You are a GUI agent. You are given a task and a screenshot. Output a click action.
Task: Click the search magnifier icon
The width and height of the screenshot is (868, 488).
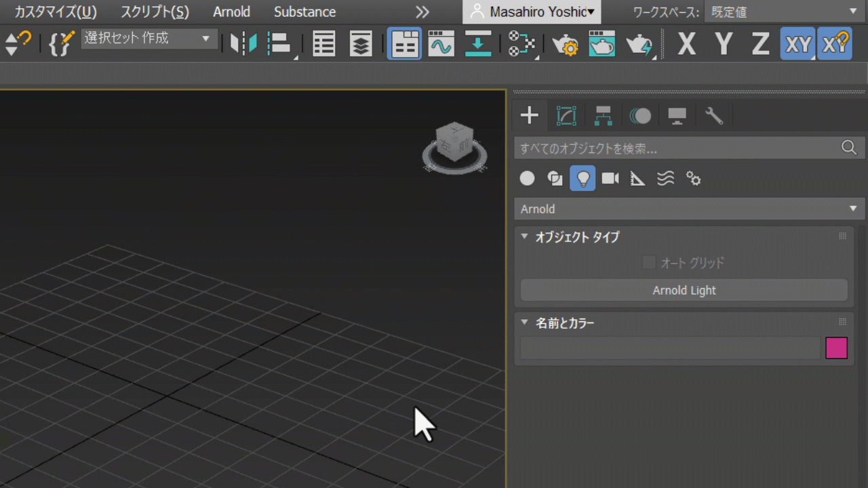[849, 148]
